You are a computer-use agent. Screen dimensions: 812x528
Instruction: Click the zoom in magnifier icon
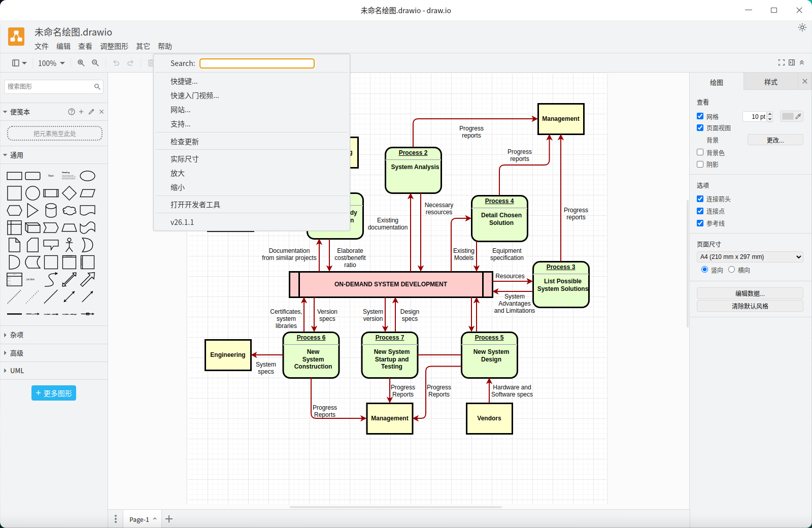[81, 63]
